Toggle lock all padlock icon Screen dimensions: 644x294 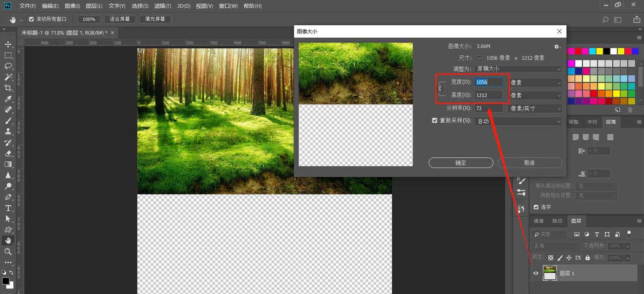[587, 258]
